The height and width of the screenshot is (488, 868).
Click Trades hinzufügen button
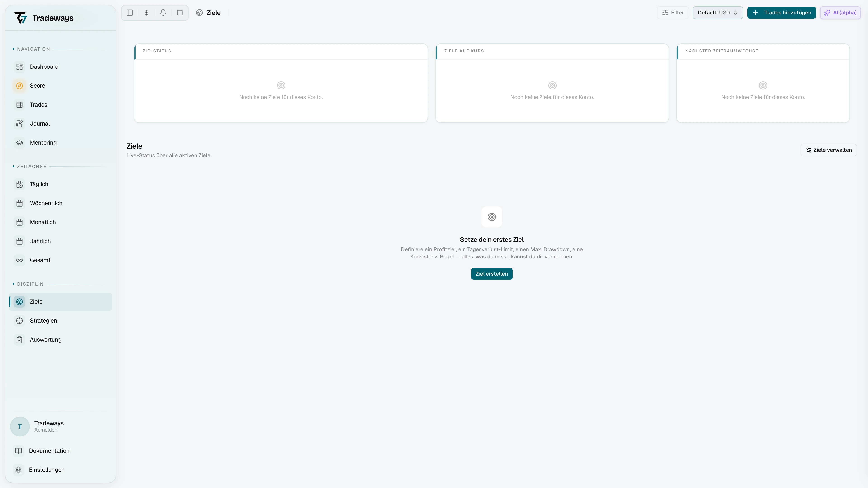781,13
